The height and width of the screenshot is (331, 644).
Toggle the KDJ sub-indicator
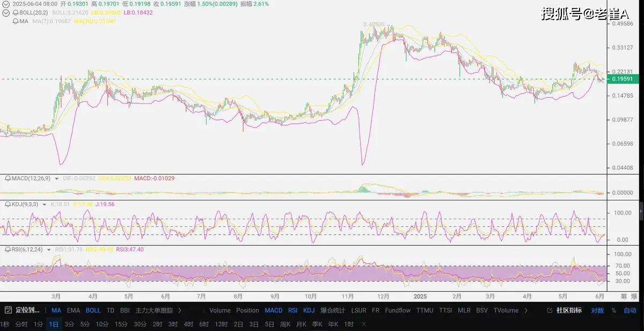click(309, 310)
